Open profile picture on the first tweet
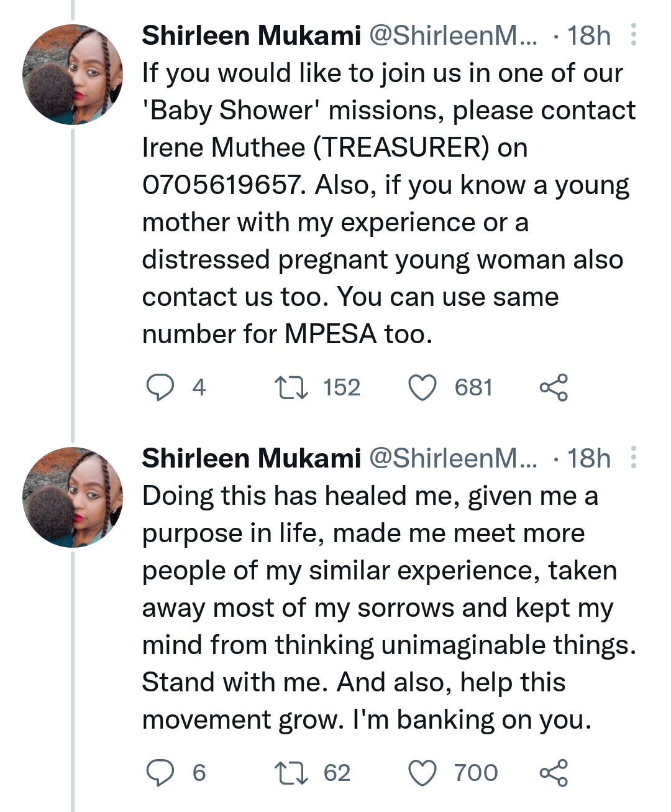671x812 pixels. point(73,75)
